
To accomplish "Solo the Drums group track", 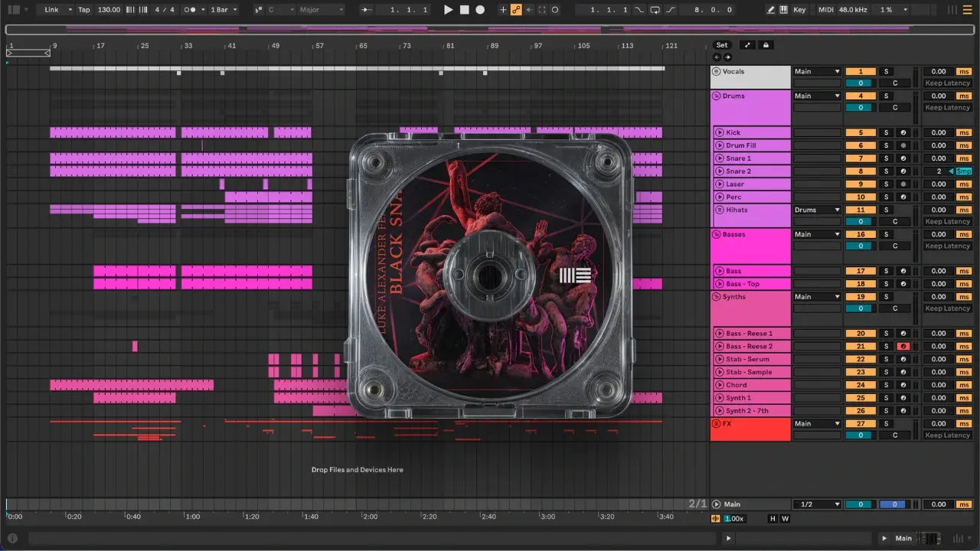I will tap(886, 96).
